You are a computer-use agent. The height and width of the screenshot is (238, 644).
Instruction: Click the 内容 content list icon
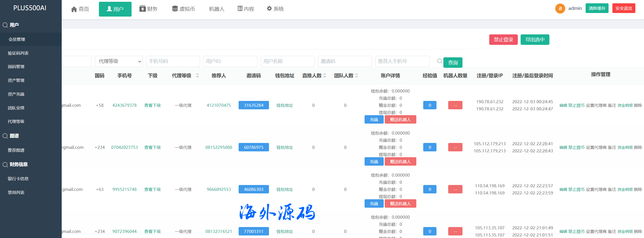coord(240,9)
